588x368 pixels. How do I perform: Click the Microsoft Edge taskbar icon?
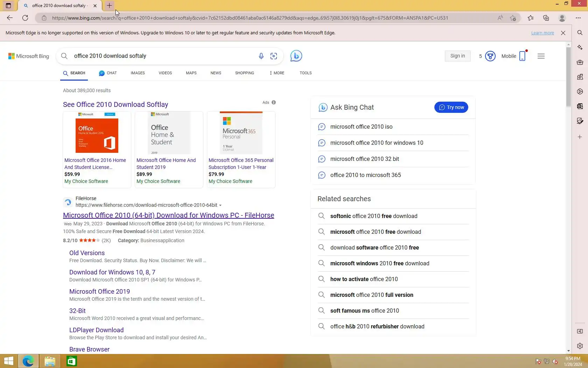pyautogui.click(x=28, y=361)
